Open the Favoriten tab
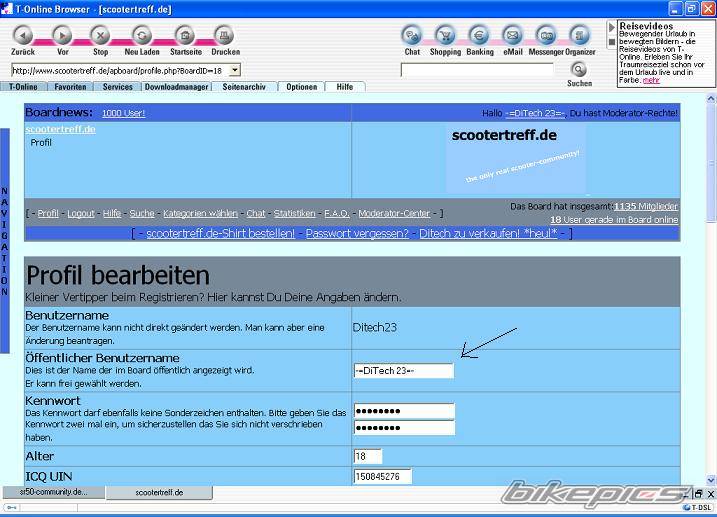This screenshot has height=517, width=717. coord(70,87)
